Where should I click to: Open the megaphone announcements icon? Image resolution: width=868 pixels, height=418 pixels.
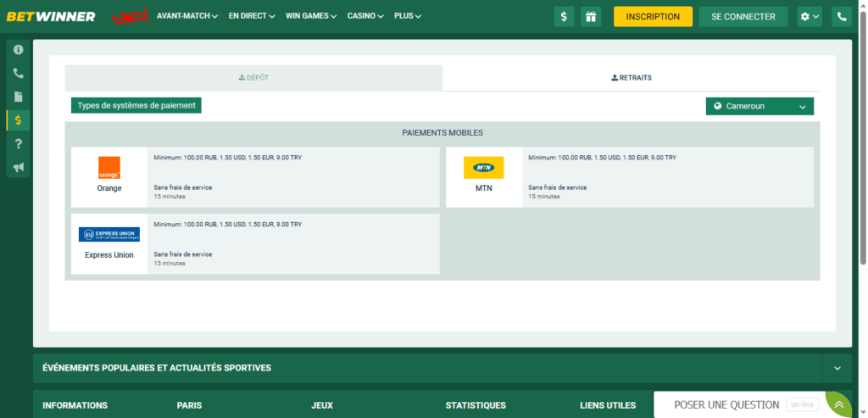(x=19, y=167)
